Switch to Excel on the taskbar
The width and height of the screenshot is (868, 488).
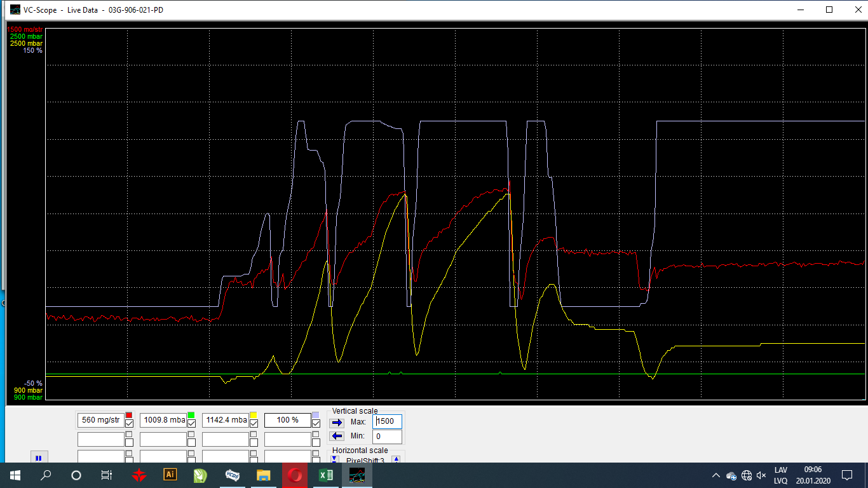tap(325, 475)
